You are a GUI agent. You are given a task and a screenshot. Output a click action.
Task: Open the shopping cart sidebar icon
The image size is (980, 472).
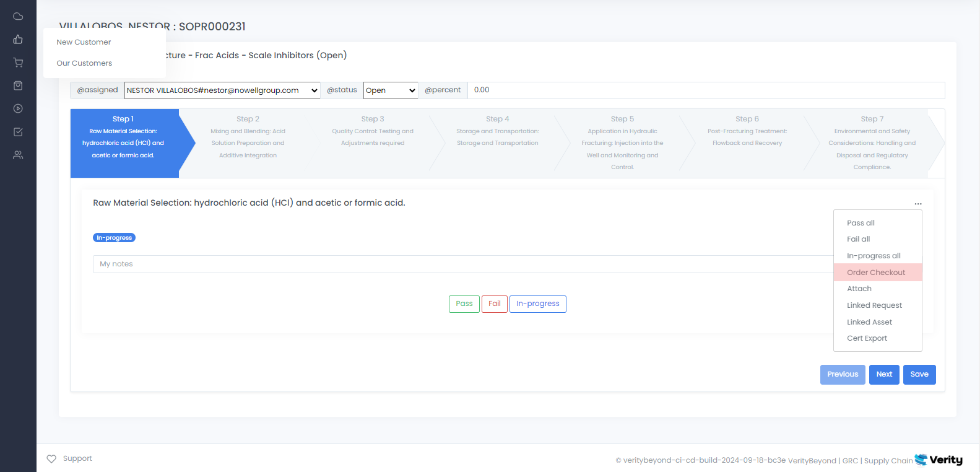click(18, 63)
